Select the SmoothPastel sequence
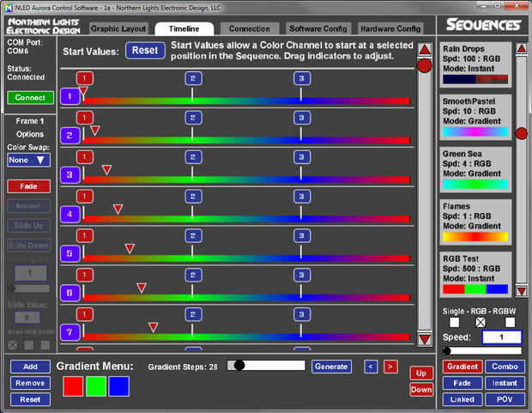The image size is (532, 413). 475,117
